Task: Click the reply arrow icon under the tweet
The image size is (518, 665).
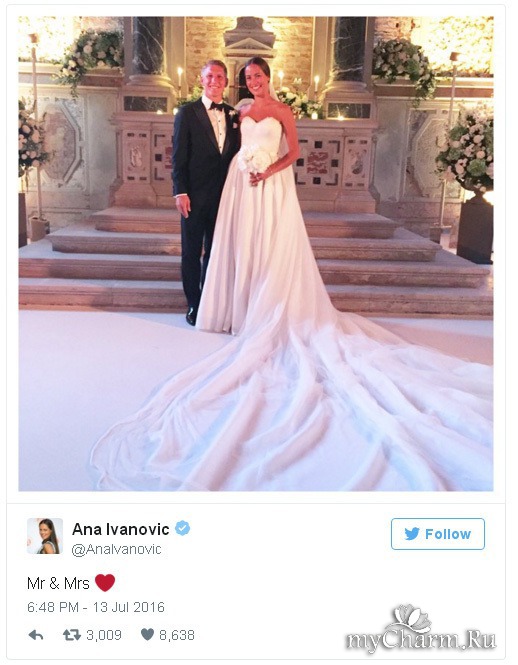Action: click(x=36, y=635)
